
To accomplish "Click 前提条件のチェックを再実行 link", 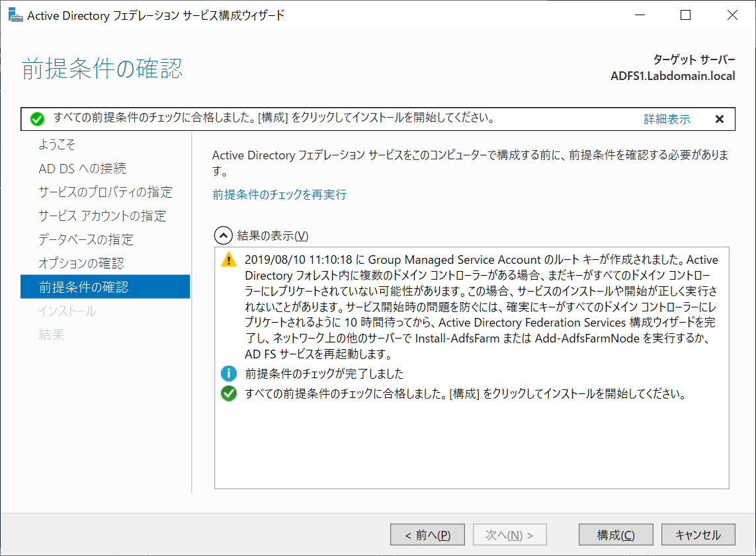I will pos(280,194).
